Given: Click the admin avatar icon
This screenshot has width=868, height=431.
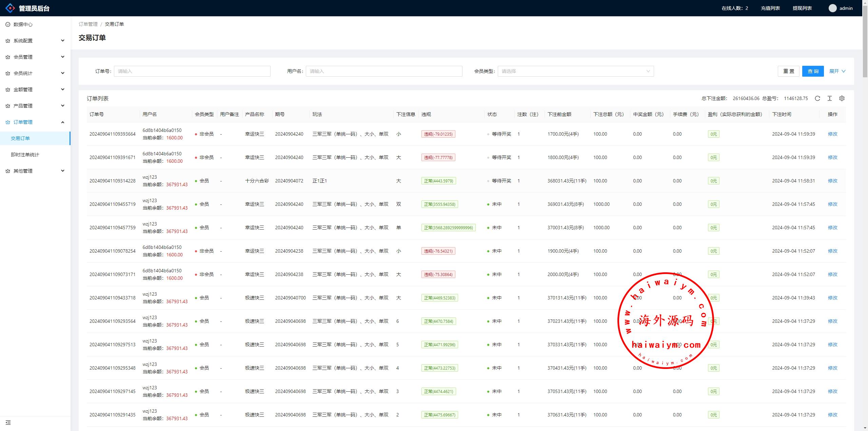Looking at the screenshot, I should click(832, 8).
